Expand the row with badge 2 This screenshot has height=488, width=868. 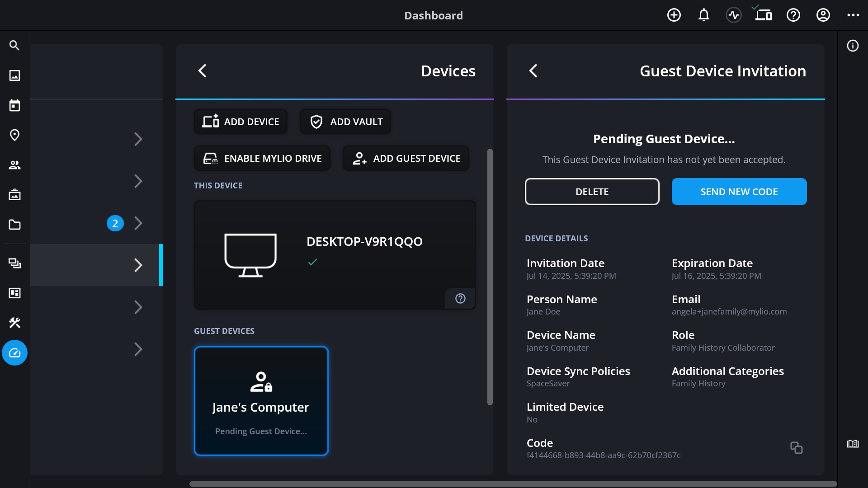click(138, 223)
